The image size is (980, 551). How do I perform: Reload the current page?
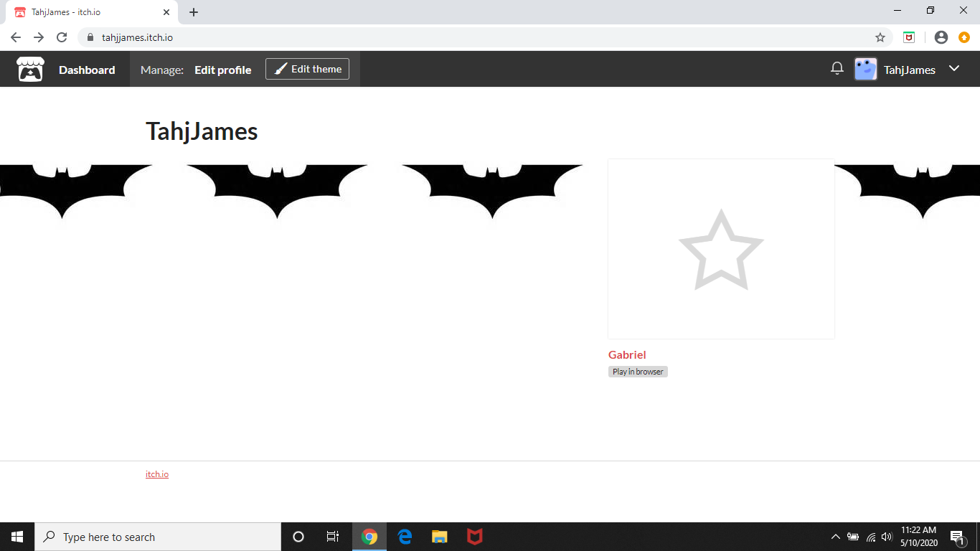62,37
